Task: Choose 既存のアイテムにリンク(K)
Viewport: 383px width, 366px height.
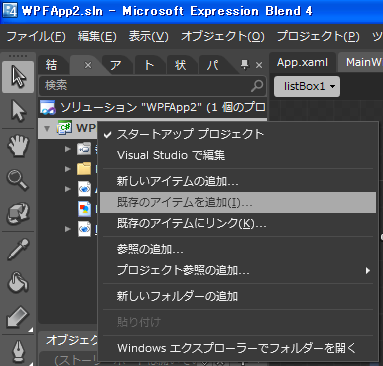Action: click(238, 223)
